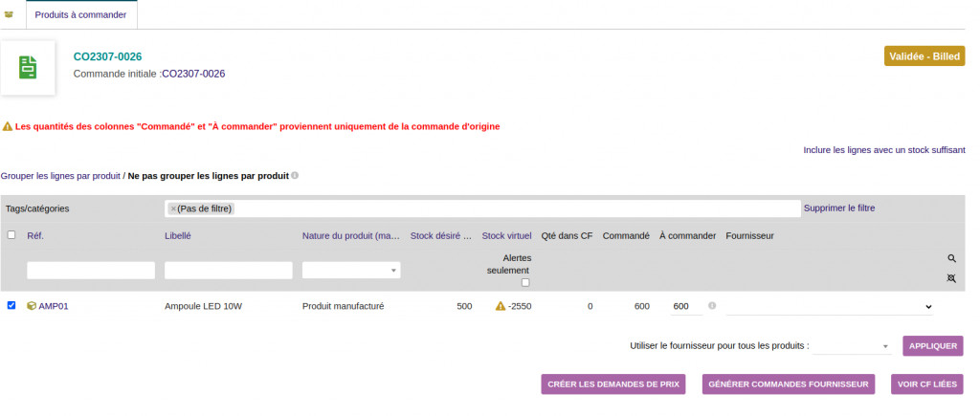
Task: Open order reference CO2307-0026 title link
Action: coord(107,56)
